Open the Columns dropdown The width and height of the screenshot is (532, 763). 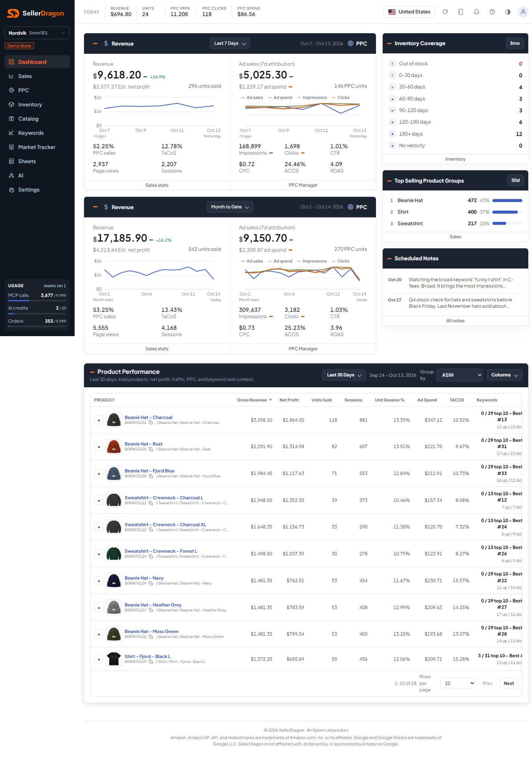click(504, 375)
